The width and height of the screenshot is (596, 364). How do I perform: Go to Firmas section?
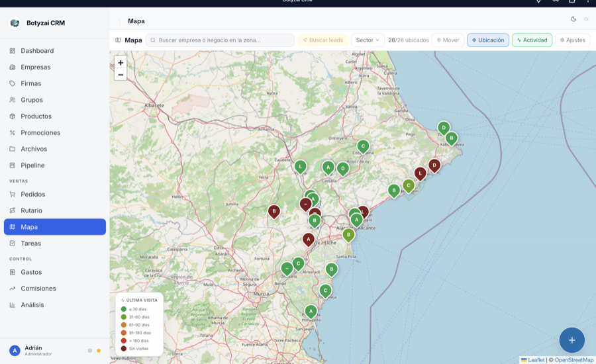click(55, 83)
